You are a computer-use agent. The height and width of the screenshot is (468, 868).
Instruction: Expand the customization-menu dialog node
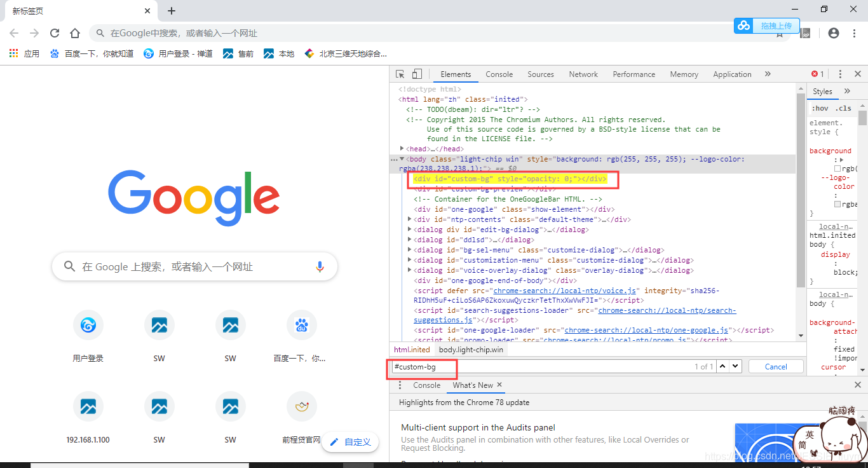coord(410,260)
